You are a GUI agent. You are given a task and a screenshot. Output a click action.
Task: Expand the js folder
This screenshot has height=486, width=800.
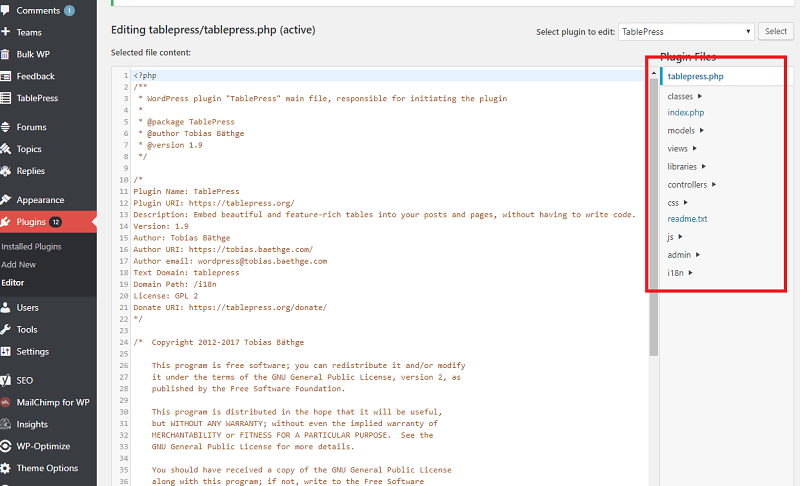click(x=675, y=237)
